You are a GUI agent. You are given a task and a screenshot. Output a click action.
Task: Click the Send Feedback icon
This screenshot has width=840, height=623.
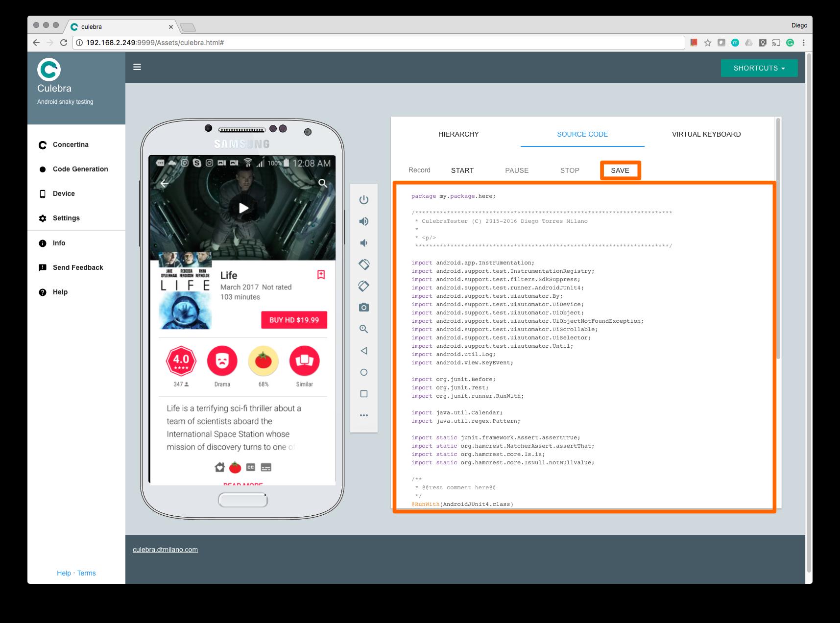coord(43,267)
